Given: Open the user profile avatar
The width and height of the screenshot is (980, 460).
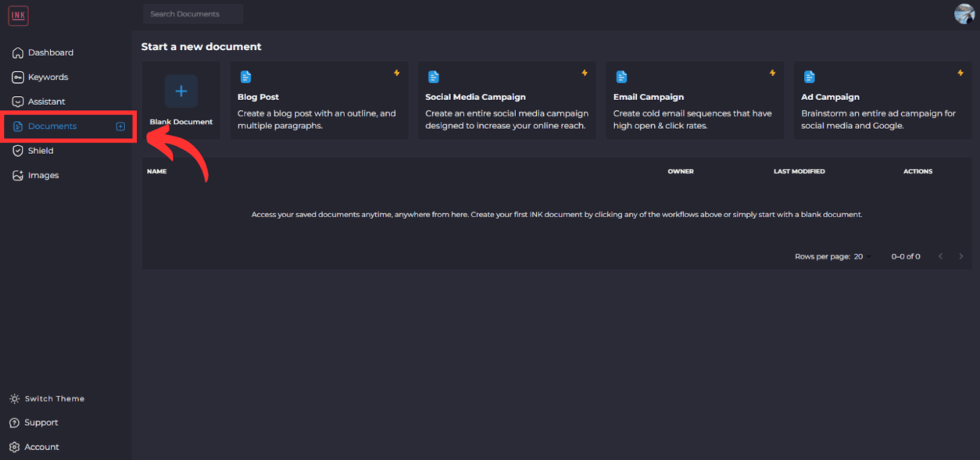Looking at the screenshot, I should click(965, 14).
